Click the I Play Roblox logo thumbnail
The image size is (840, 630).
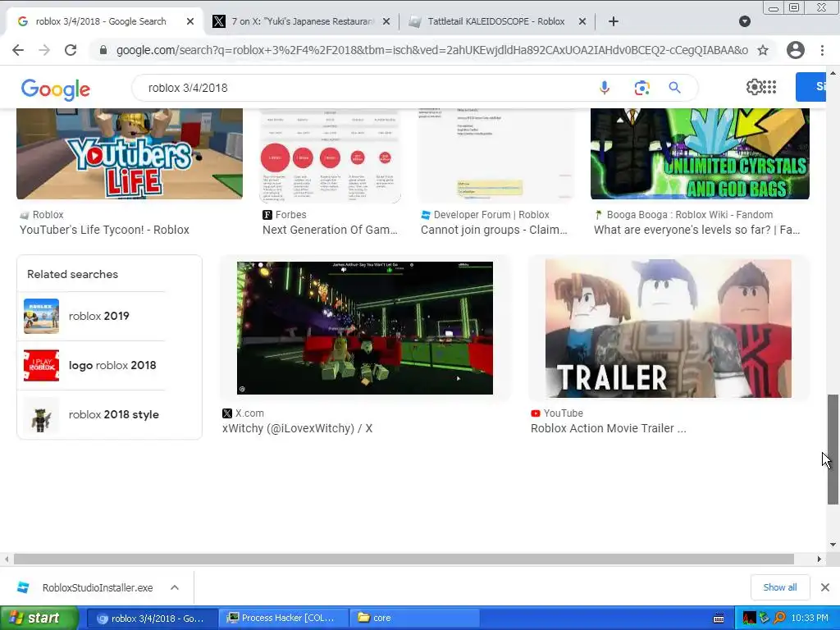[41, 365]
